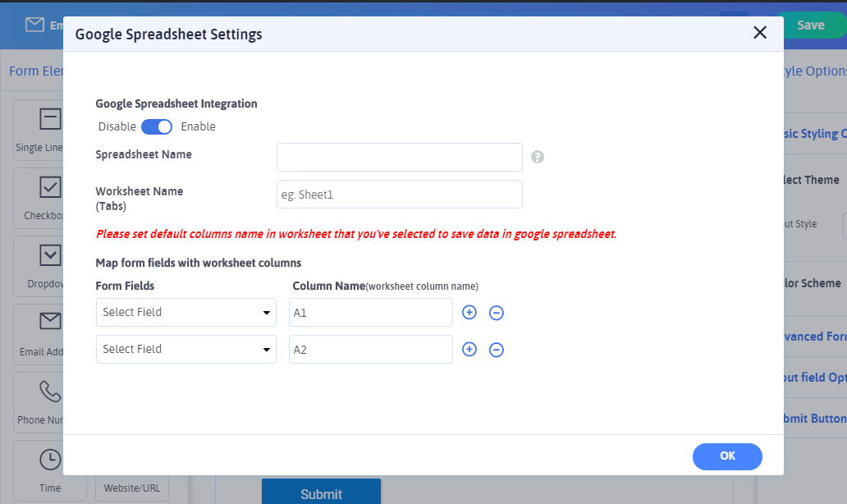
Task: Select the Dropdown form element icon
Action: (50, 255)
